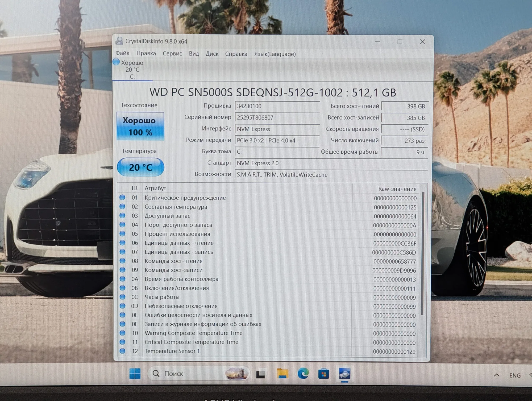Click the S.M.A.R.T., TRIM features field
This screenshot has width=532, height=401.
(x=331, y=175)
